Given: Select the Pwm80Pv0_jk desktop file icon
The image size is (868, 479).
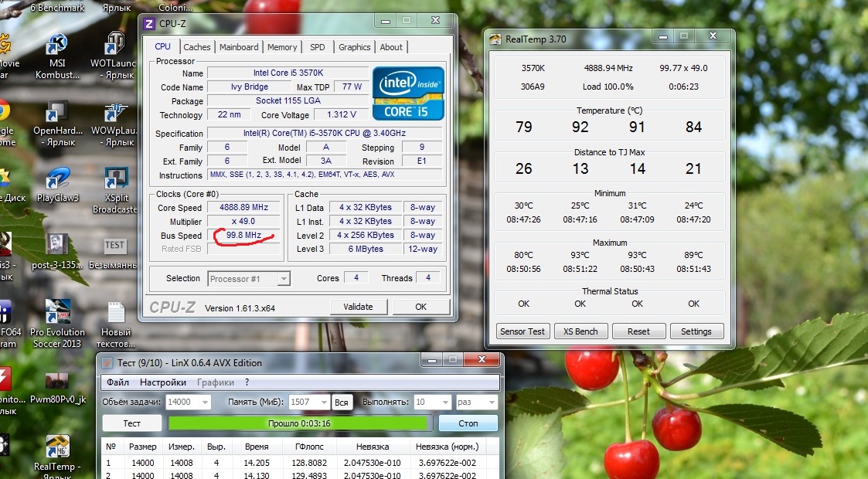Looking at the screenshot, I should click(56, 381).
